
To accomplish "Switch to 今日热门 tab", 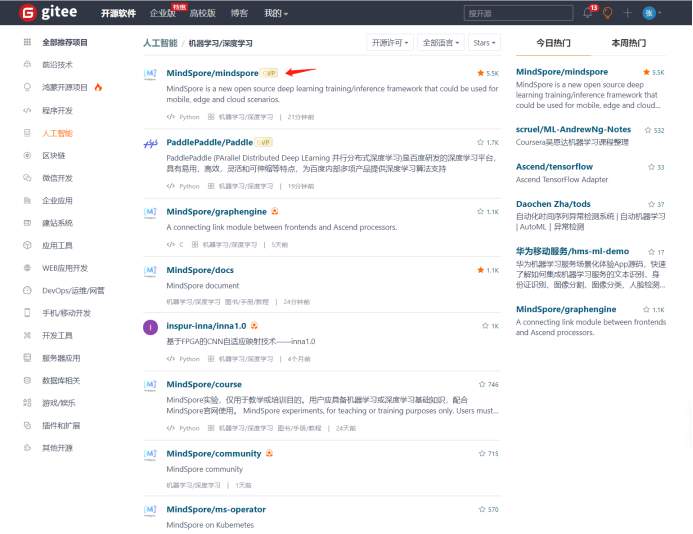I will [553, 43].
